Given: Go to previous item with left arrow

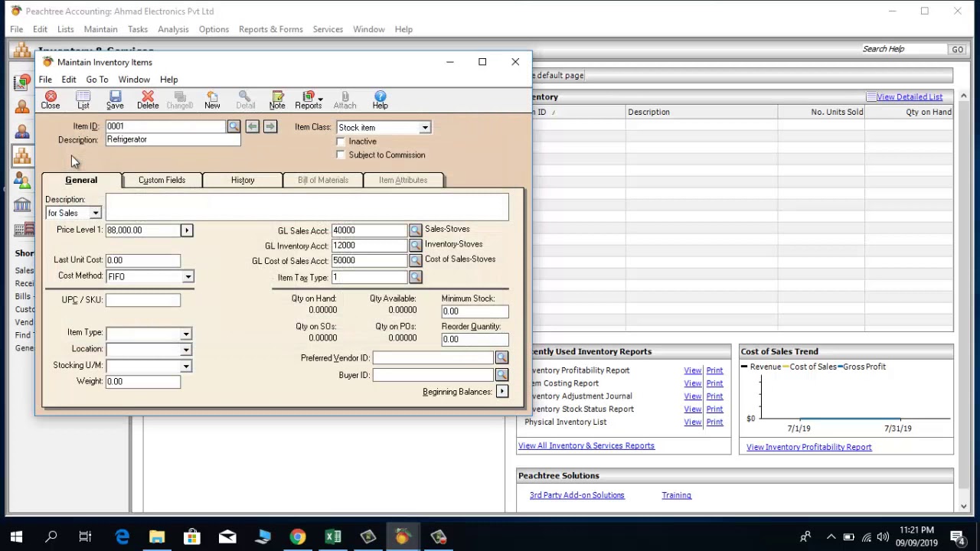Looking at the screenshot, I should [x=253, y=126].
